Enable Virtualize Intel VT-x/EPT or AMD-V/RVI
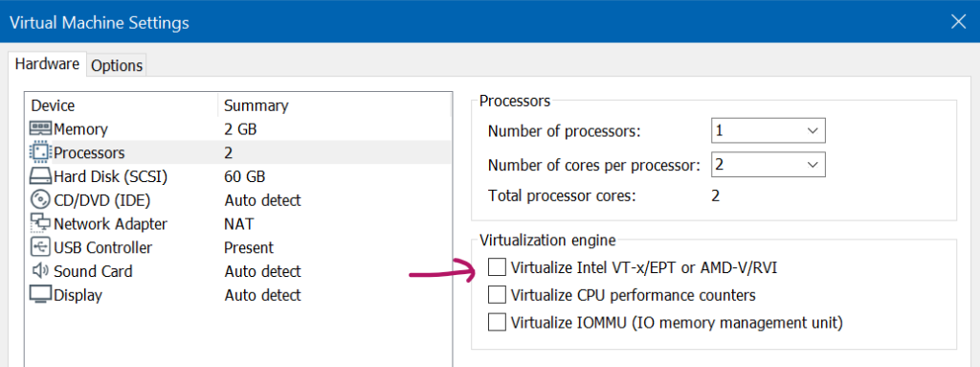Viewport: 980px width, 367px height. click(497, 267)
